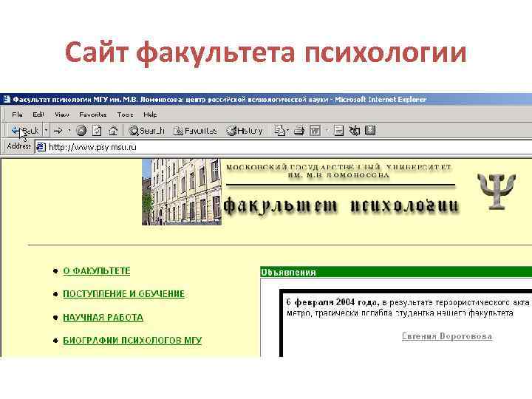
Task: Open the Help menu
Action: pyautogui.click(x=150, y=115)
